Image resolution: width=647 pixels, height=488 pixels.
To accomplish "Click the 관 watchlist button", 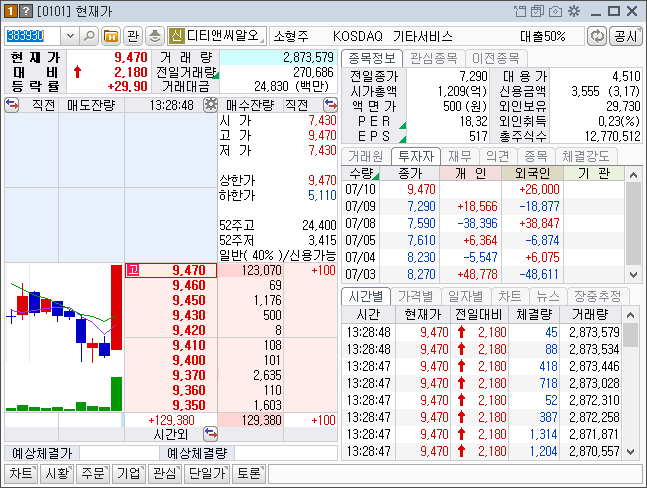I will [133, 36].
